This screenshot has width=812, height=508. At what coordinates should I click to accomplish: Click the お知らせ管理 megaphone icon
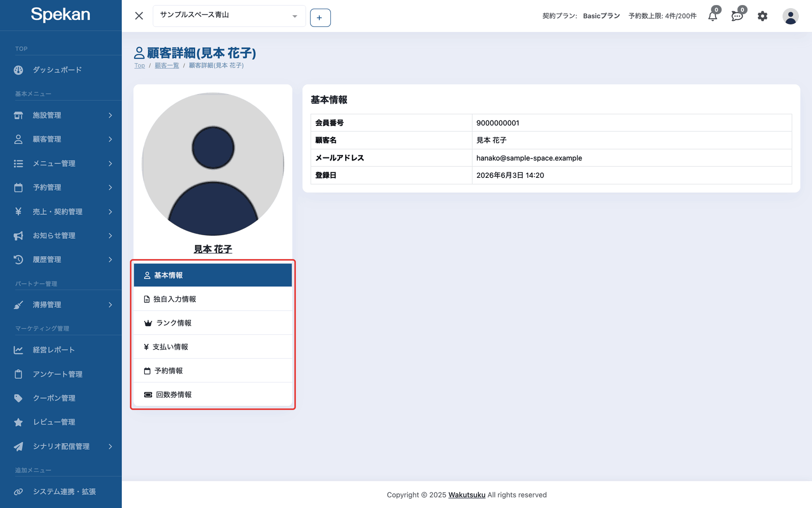(x=18, y=236)
